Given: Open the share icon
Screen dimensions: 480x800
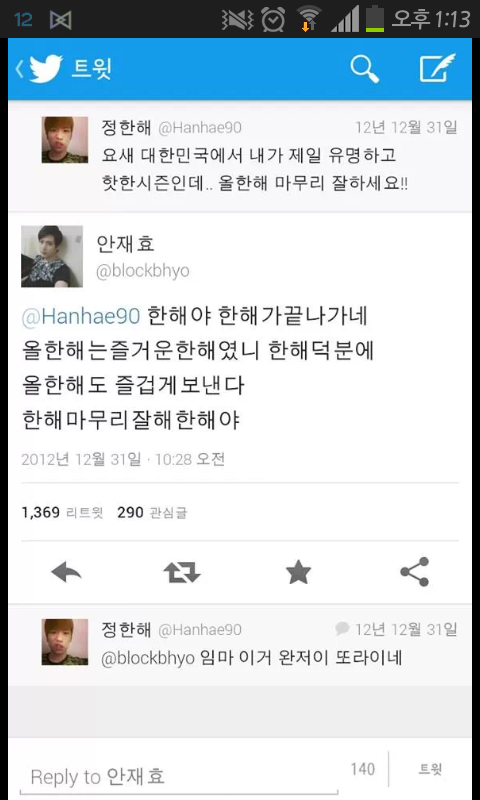Looking at the screenshot, I should tap(415, 572).
